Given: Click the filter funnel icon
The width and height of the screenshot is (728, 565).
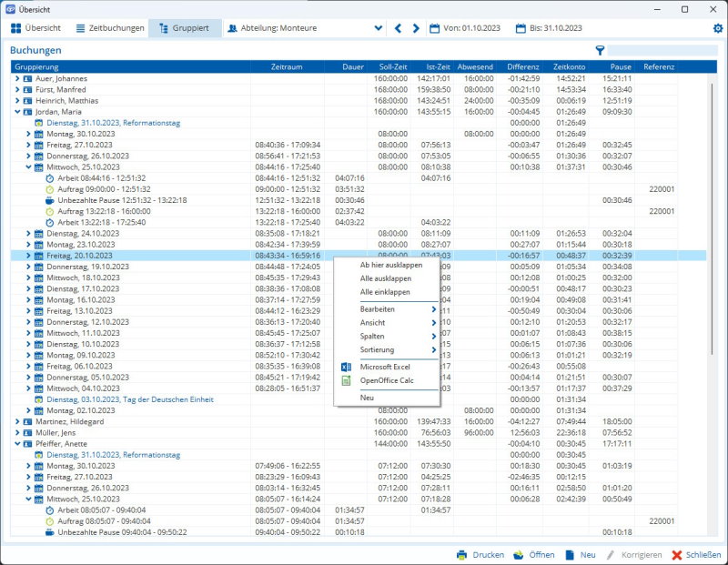Looking at the screenshot, I should point(600,51).
